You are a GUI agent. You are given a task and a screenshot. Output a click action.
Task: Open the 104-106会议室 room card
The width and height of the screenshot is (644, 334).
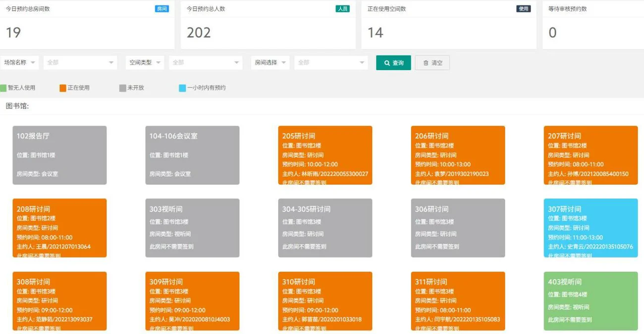(x=192, y=155)
